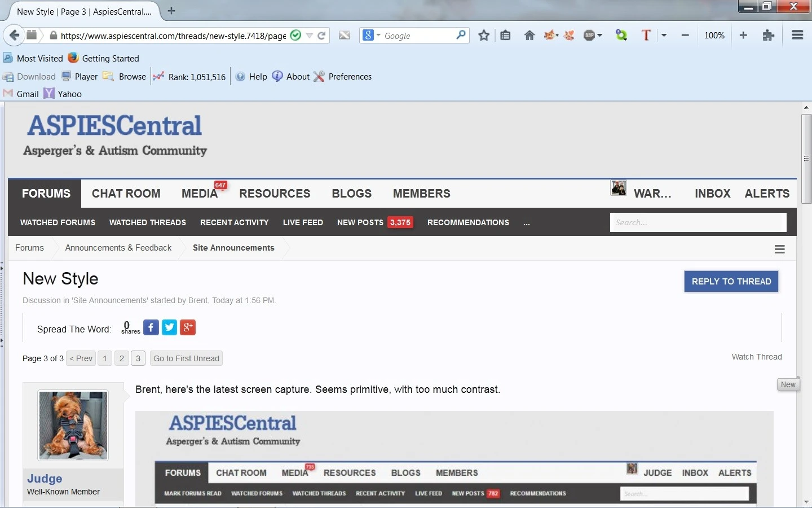This screenshot has width=812, height=508.
Task: Jump to page 2 of thread
Action: [122, 358]
